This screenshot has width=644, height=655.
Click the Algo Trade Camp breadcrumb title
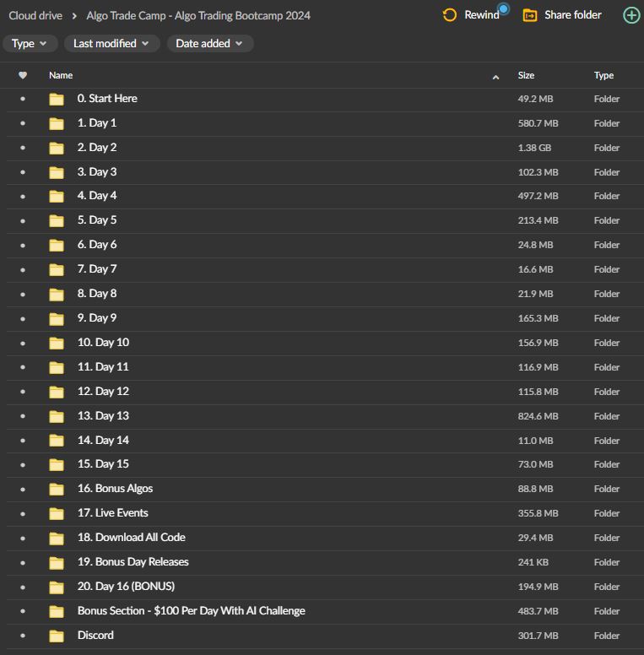point(198,15)
